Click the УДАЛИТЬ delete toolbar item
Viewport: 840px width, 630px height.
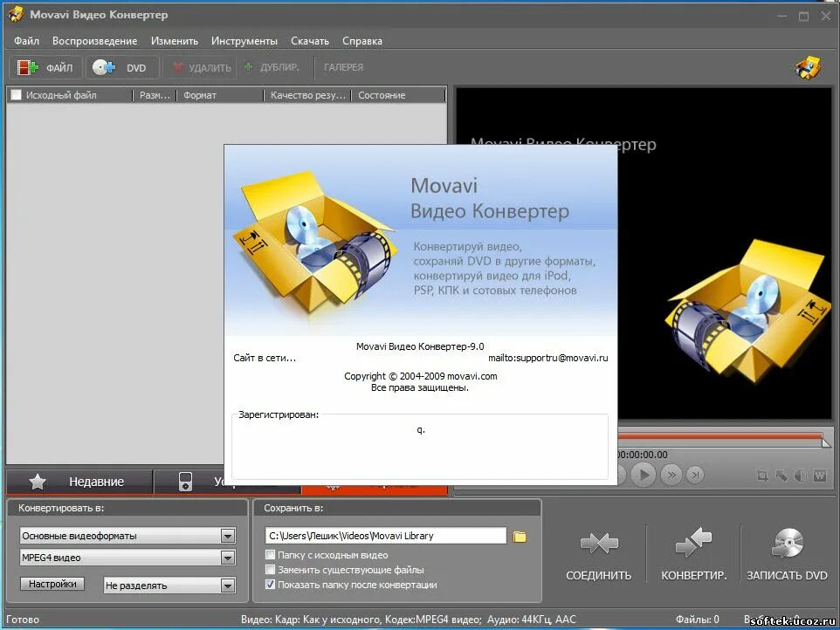[x=202, y=68]
